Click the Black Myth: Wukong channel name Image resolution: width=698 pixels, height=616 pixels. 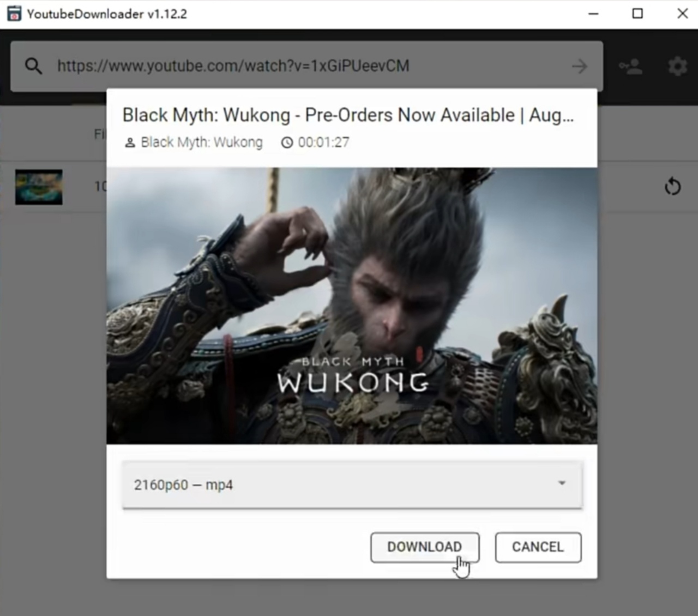tap(201, 142)
